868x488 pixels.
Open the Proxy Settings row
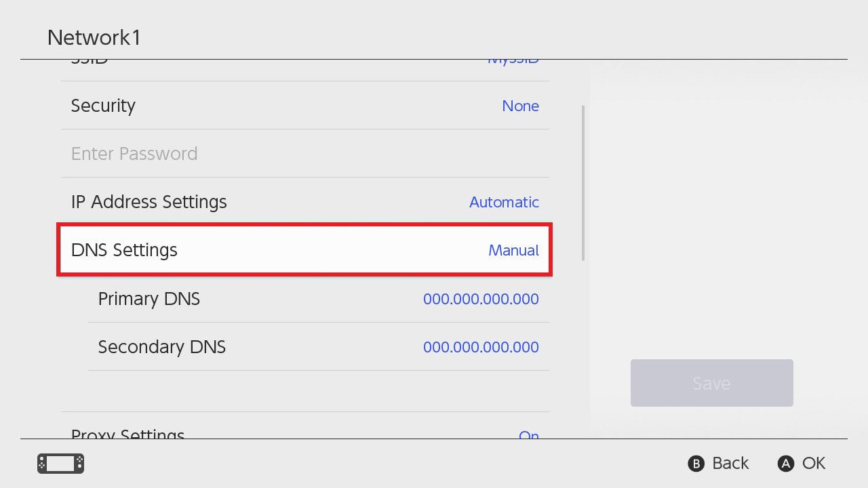click(x=127, y=433)
